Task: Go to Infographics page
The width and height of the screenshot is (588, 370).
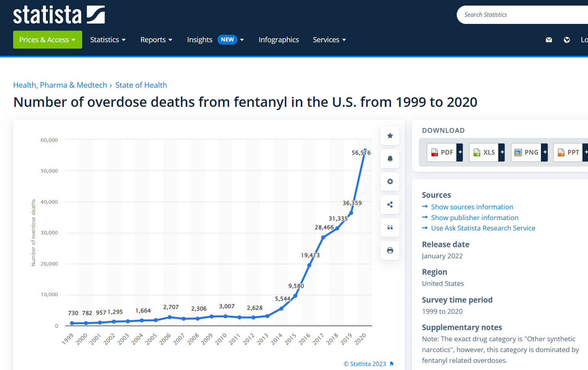Action: click(279, 40)
